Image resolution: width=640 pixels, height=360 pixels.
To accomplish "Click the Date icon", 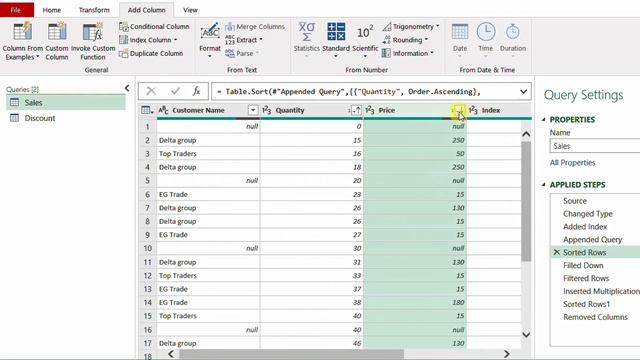I will (460, 32).
